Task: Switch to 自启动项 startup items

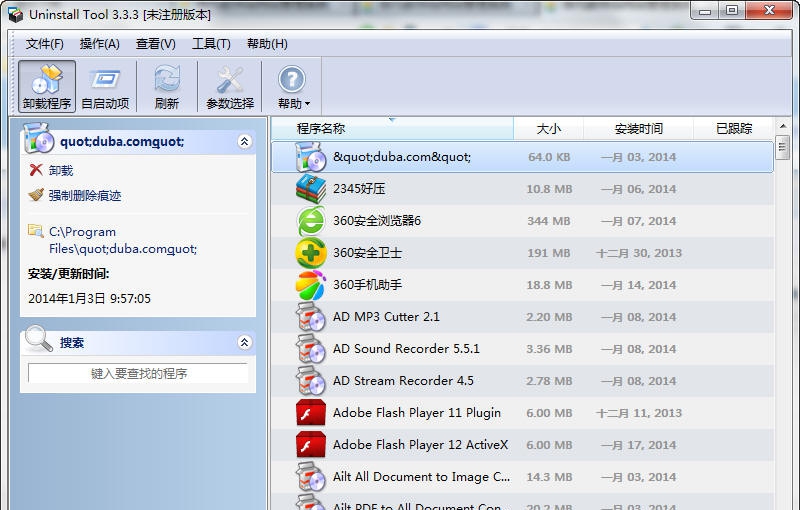Action: click(105, 86)
